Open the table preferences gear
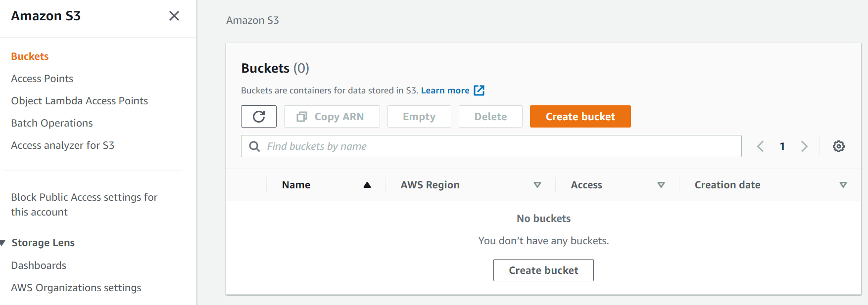 [x=839, y=146]
